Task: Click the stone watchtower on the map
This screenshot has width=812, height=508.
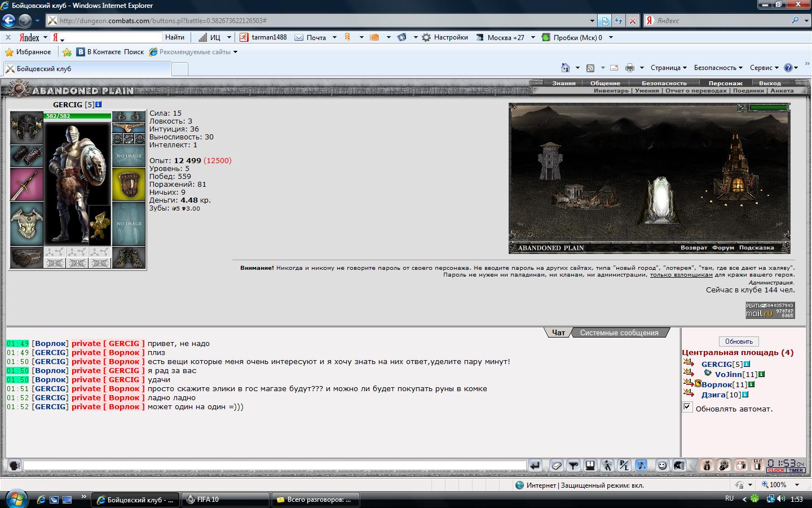Action: click(550, 161)
